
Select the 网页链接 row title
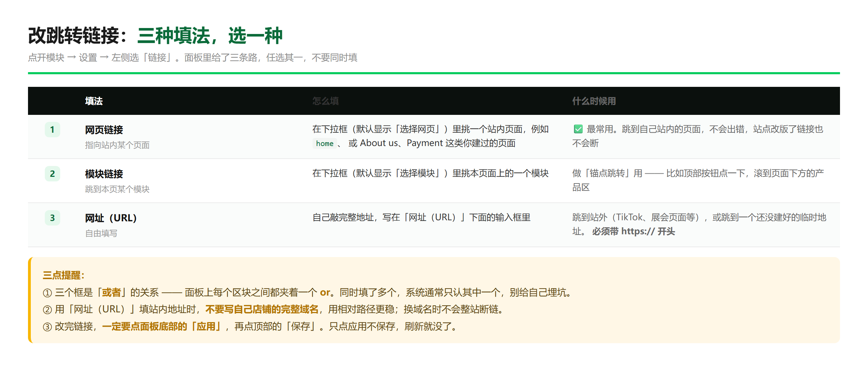[104, 130]
